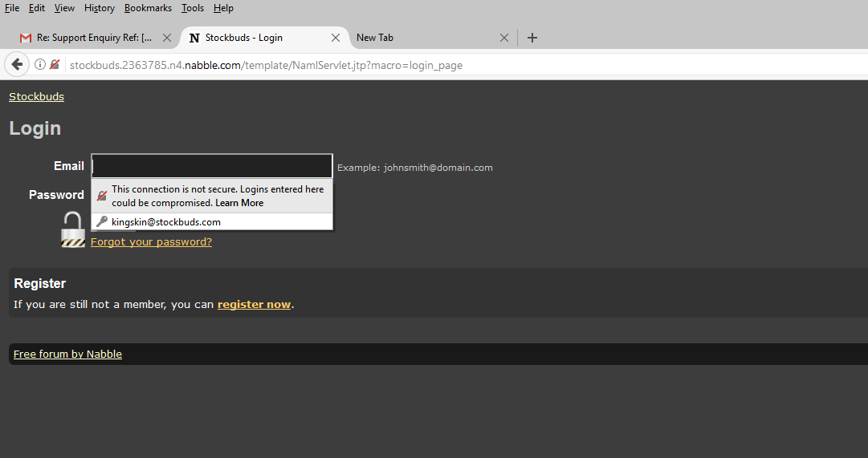Open the File menu

(x=12, y=8)
